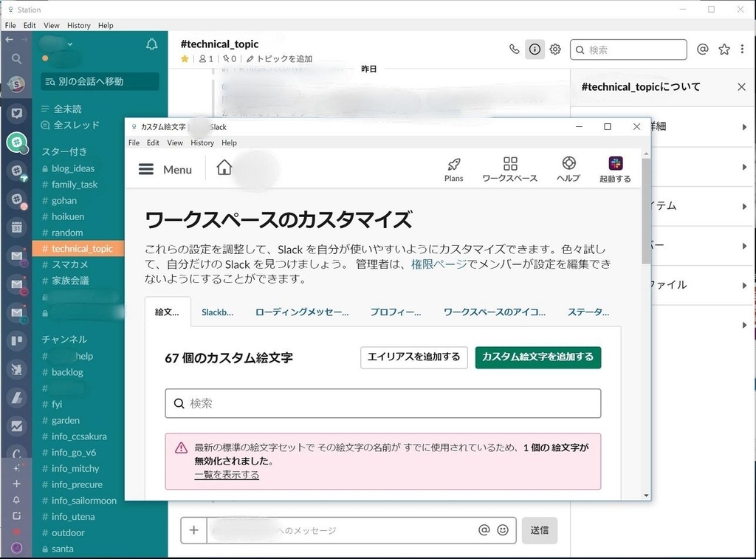The height and width of the screenshot is (559, 756).
Task: Click the 送信 send button
Action: (x=540, y=530)
